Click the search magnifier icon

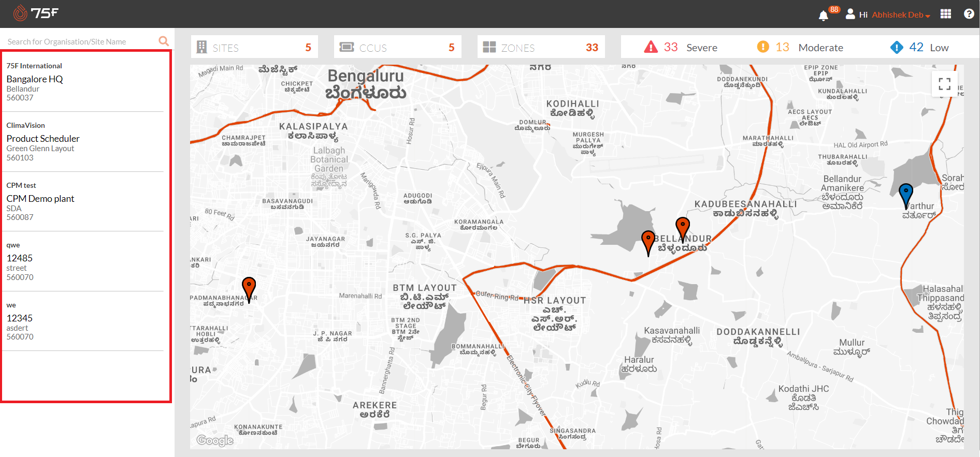[164, 41]
